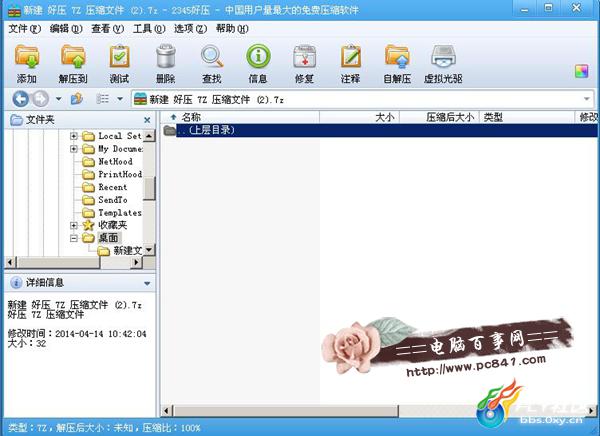Select the ..(上层目录) row
This screenshot has width=600, height=436.
click(379, 130)
